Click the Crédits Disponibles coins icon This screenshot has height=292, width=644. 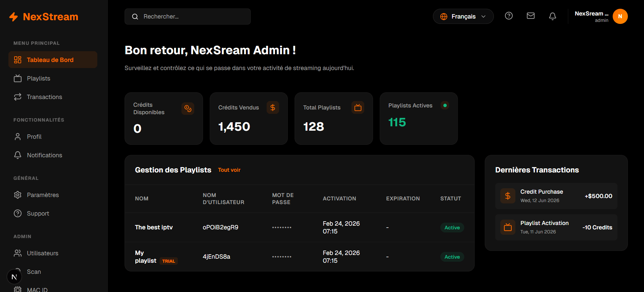(x=188, y=108)
